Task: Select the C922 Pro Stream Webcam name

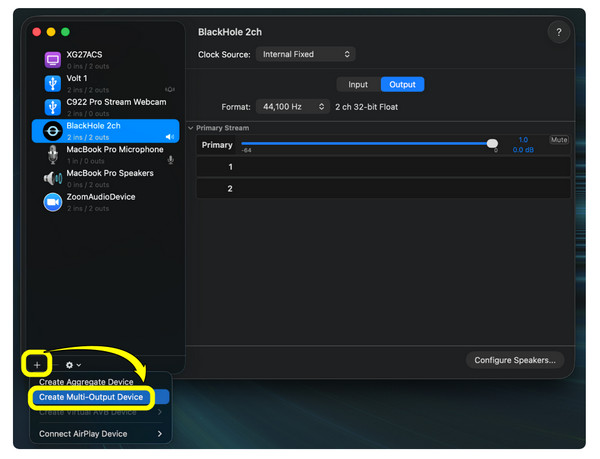Action: click(x=116, y=102)
